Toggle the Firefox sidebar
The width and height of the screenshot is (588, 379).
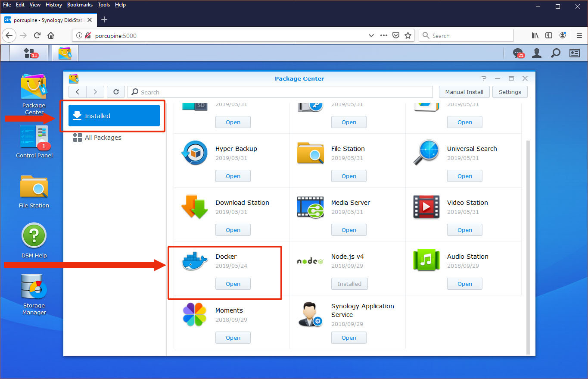(549, 36)
